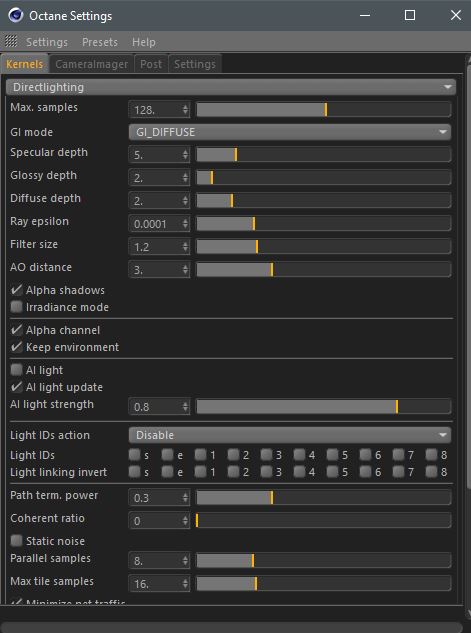Open the GI mode dropdown showing GI_DIFFUSE
Screen dimensions: 471x633
coord(290,132)
